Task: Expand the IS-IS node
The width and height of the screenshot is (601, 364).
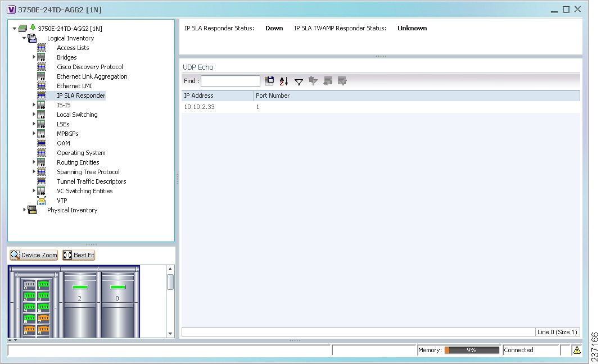Action: [x=34, y=104]
